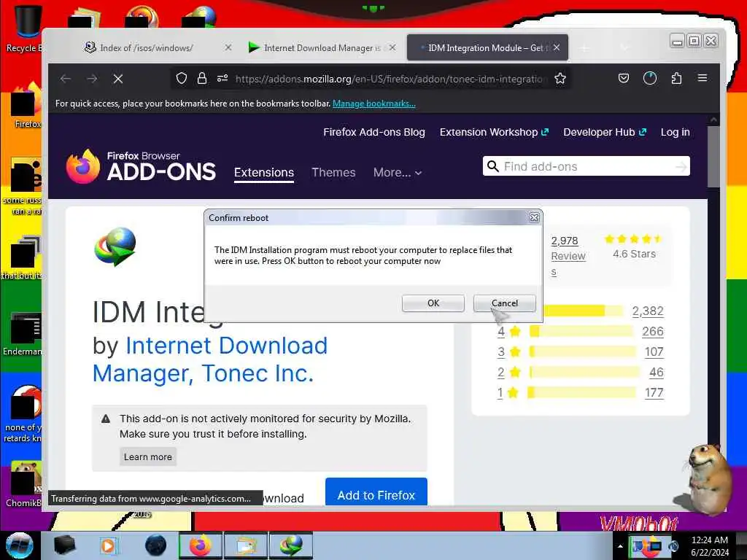
Task: Open the media player taskbar icon
Action: point(108,545)
